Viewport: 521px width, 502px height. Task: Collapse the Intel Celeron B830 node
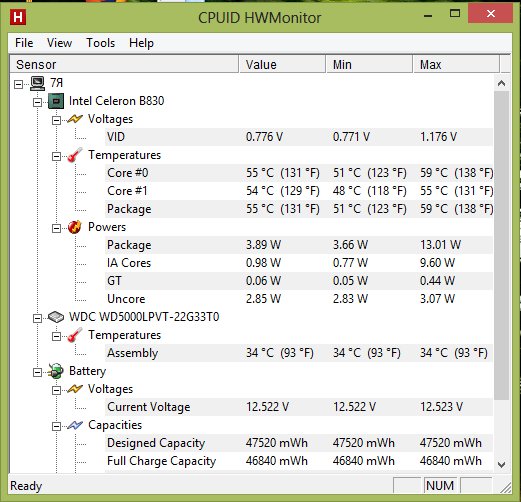coord(37,102)
